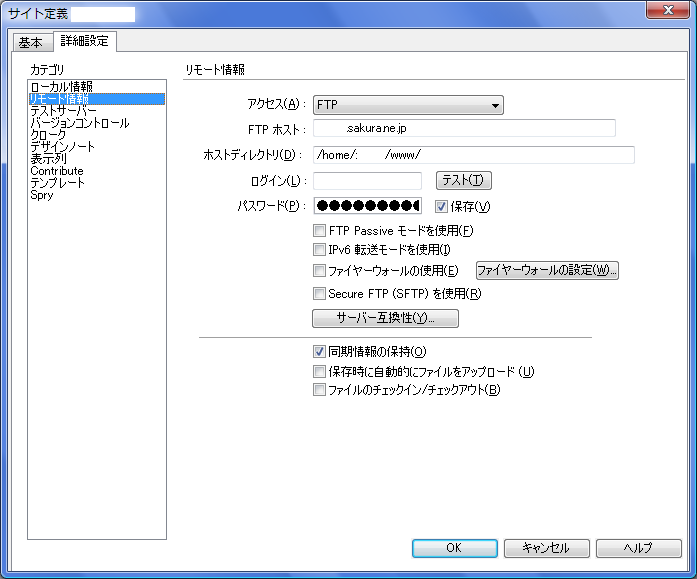Focus the ログイン input field

tap(367, 181)
